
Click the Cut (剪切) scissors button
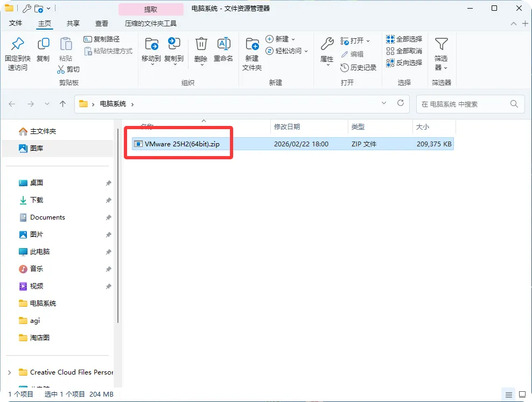pos(68,69)
